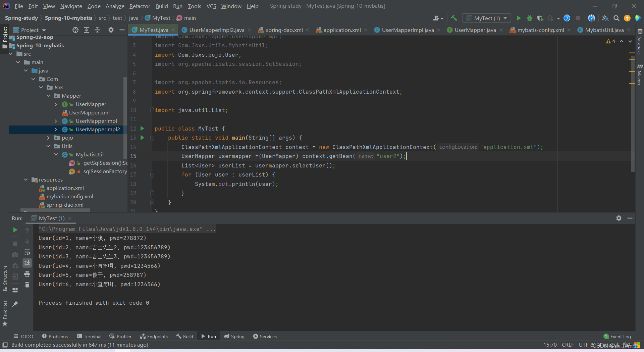Open the Structure side panel
Screen dimensions: 644x352
click(5, 279)
